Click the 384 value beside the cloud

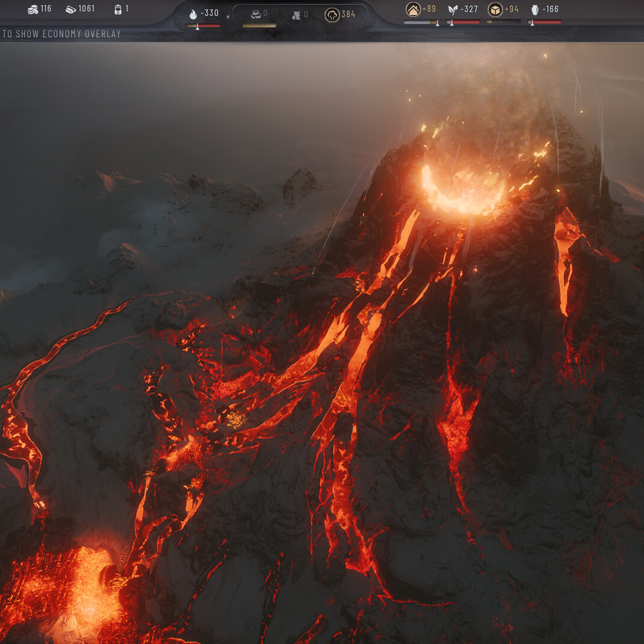coord(348,14)
